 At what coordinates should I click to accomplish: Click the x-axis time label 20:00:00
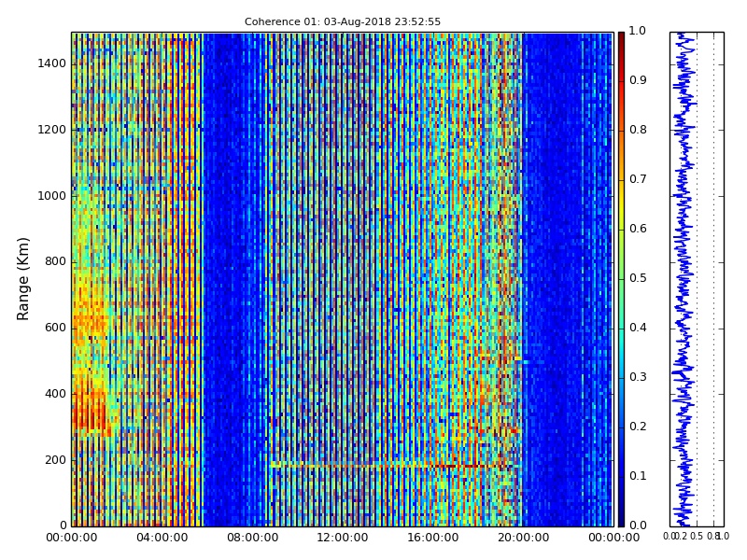click(x=524, y=538)
